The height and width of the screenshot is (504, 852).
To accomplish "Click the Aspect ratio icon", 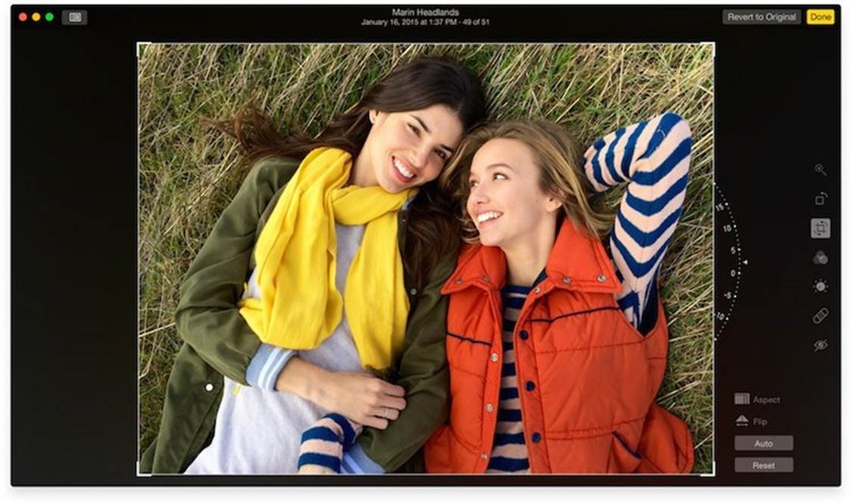I will pos(741,399).
